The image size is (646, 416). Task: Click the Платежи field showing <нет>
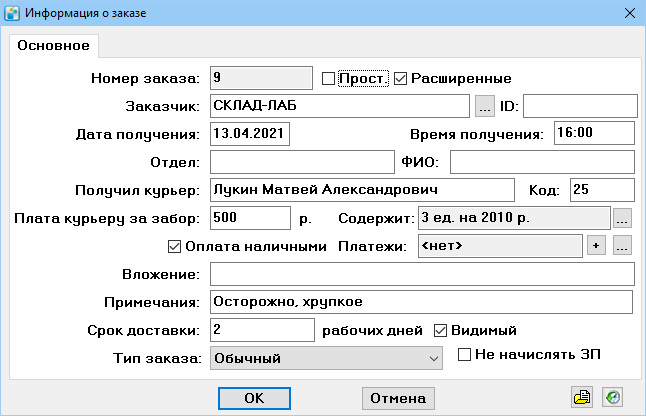tap(500, 246)
